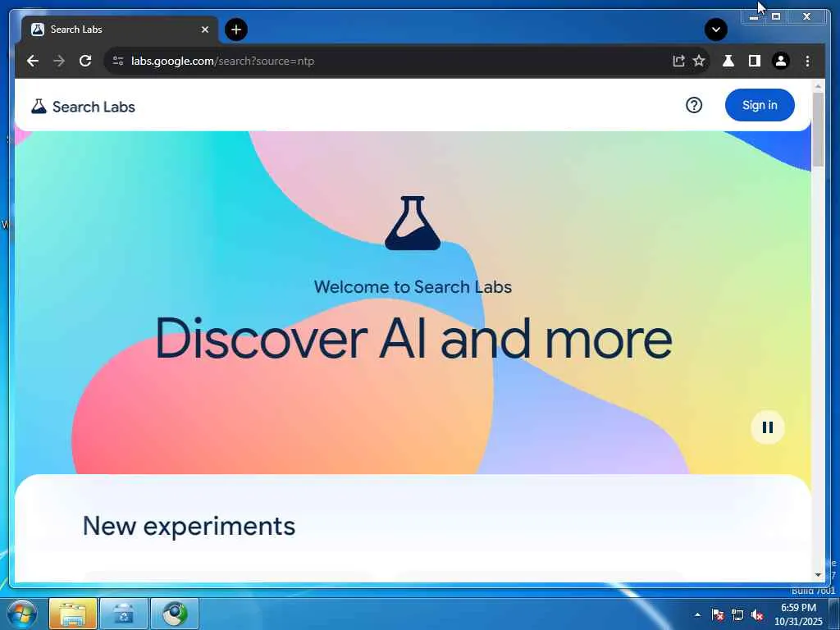This screenshot has height=630, width=840.
Task: Open the browser side panel icon
Action: [755, 61]
